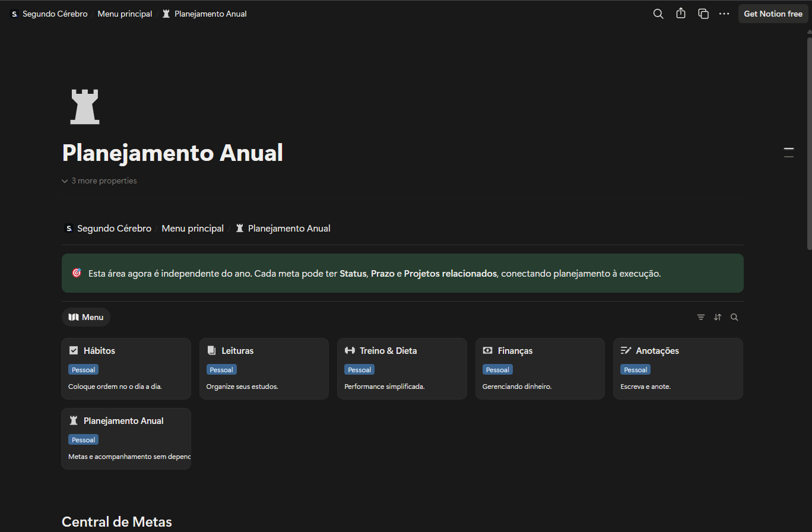The width and height of the screenshot is (812, 532).
Task: Open the filter icon above the gallery
Action: click(701, 317)
